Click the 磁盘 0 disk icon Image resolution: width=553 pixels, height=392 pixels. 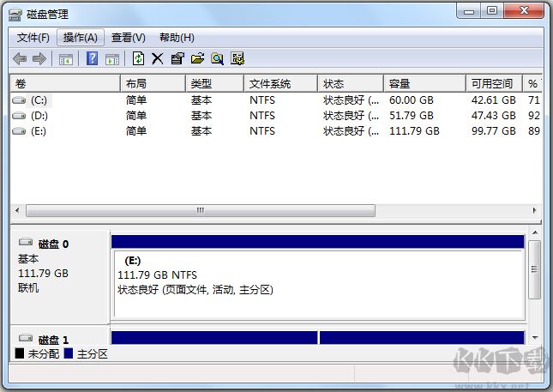tap(26, 242)
